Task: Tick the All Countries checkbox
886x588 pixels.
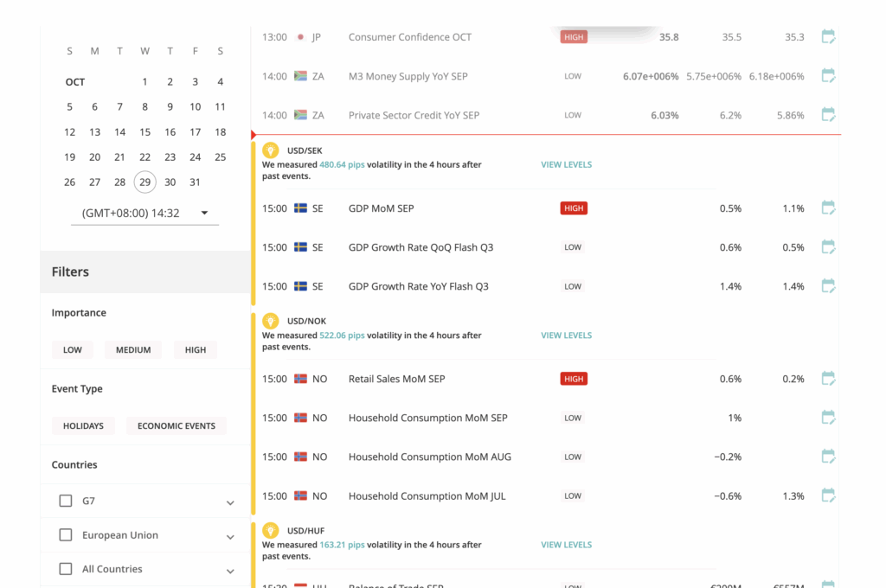Action: coord(66,569)
